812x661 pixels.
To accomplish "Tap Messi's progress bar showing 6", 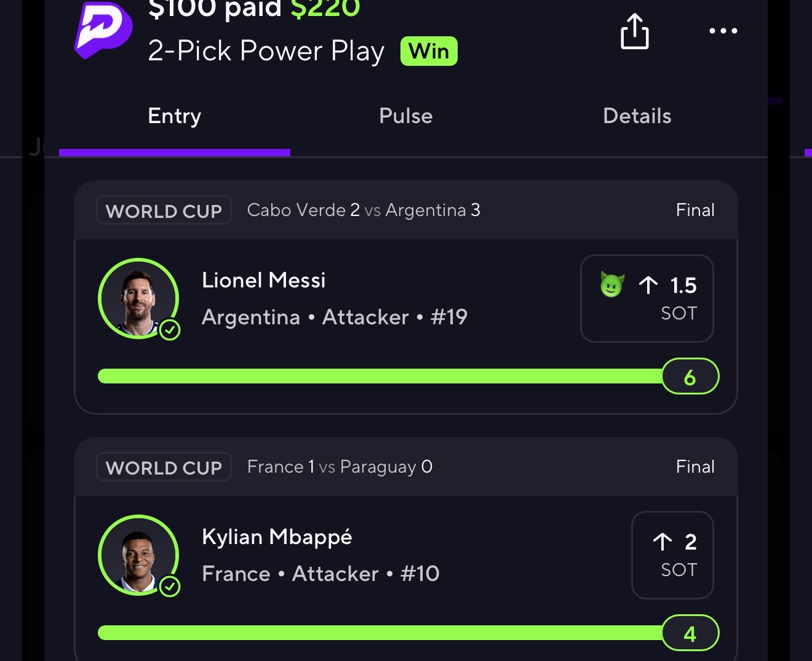I will click(408, 376).
